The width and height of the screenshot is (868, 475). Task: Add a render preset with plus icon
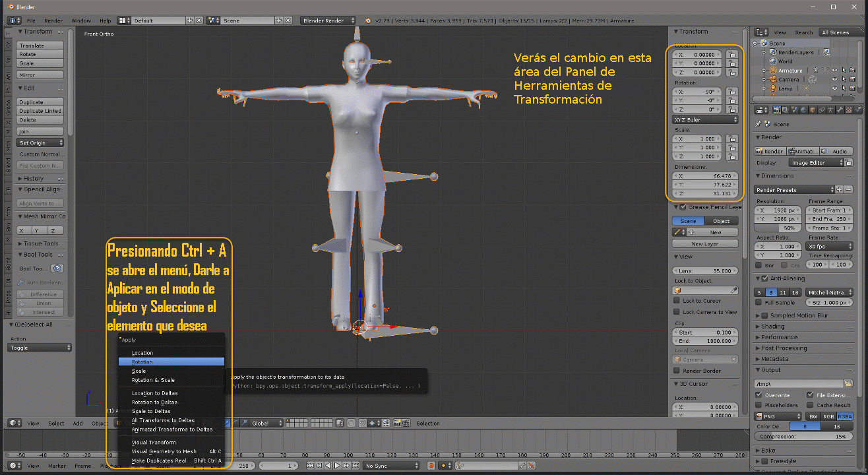tap(839, 189)
